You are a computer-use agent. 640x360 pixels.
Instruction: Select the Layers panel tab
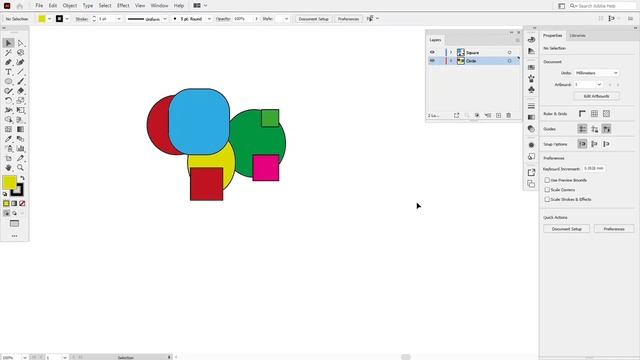coord(436,40)
